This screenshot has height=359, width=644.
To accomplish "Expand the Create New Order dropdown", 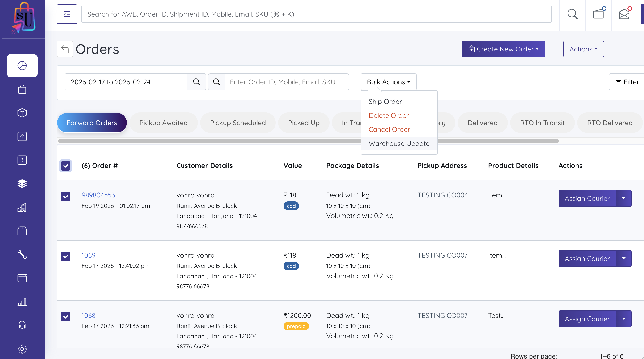I will tap(503, 49).
